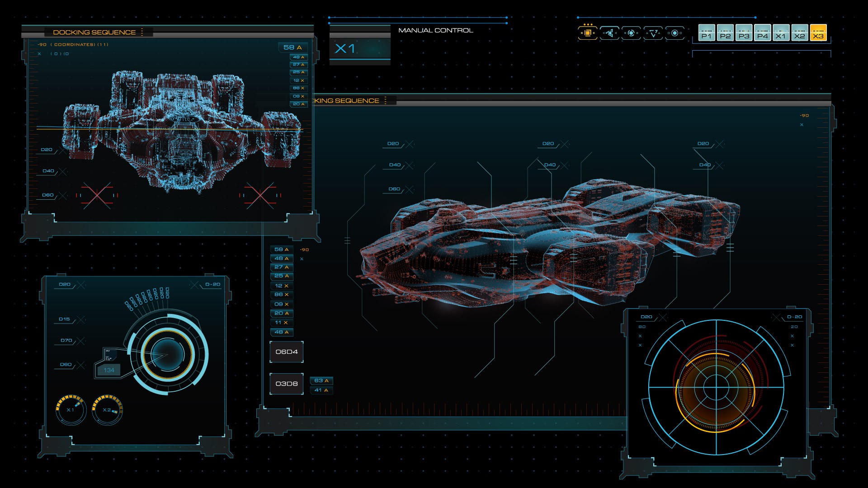
Task: Click the D70 marker in lower-left panel
Action: click(66, 340)
